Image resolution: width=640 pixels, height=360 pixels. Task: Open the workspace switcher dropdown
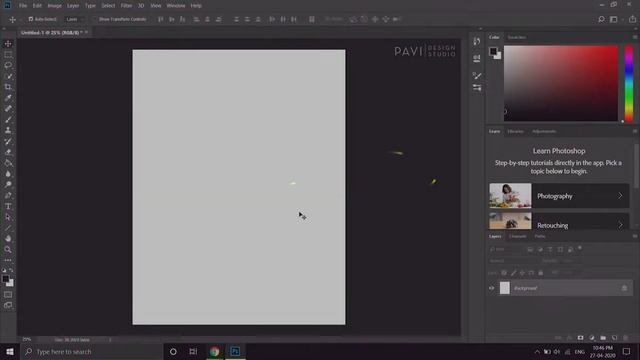coord(615,19)
